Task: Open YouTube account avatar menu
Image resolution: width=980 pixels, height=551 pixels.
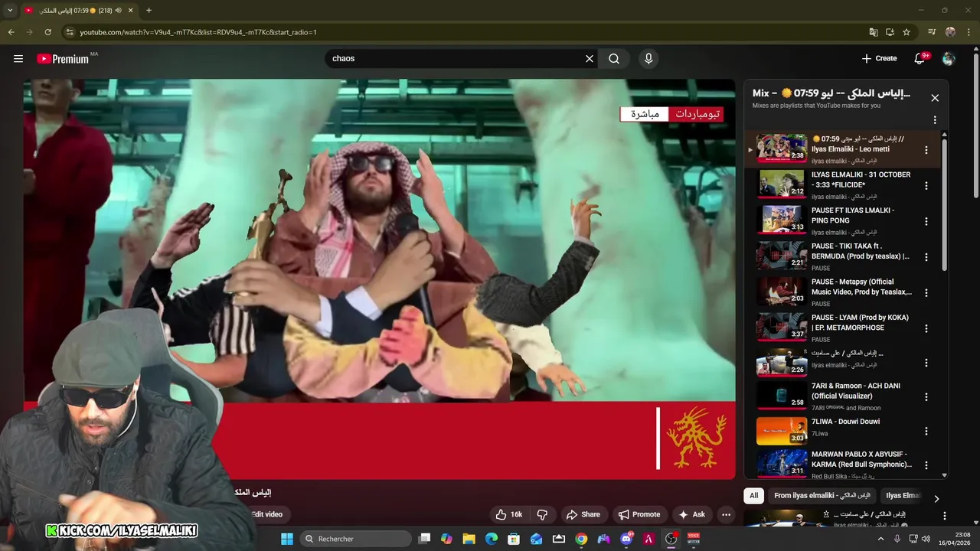Action: 949,58
